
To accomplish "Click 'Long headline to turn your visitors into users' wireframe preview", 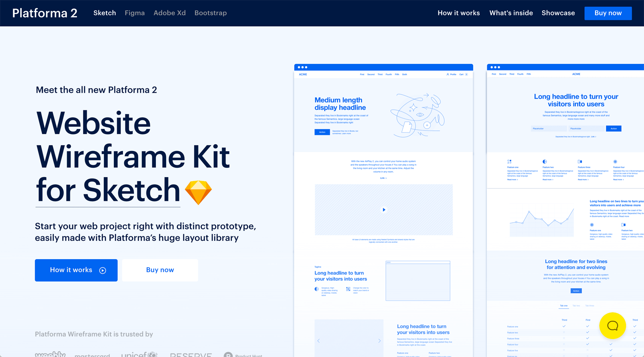I will tap(576, 100).
